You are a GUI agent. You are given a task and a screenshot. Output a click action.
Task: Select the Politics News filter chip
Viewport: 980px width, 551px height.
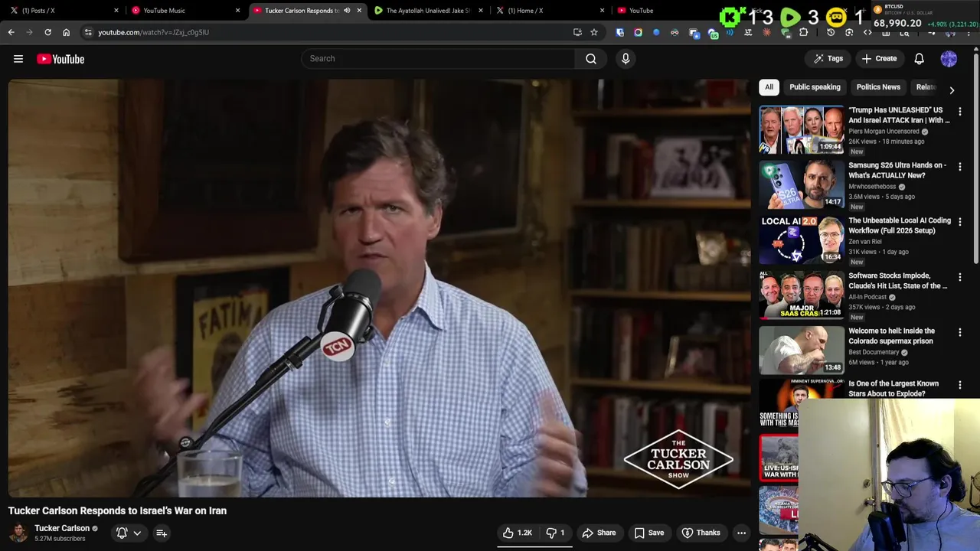click(878, 87)
